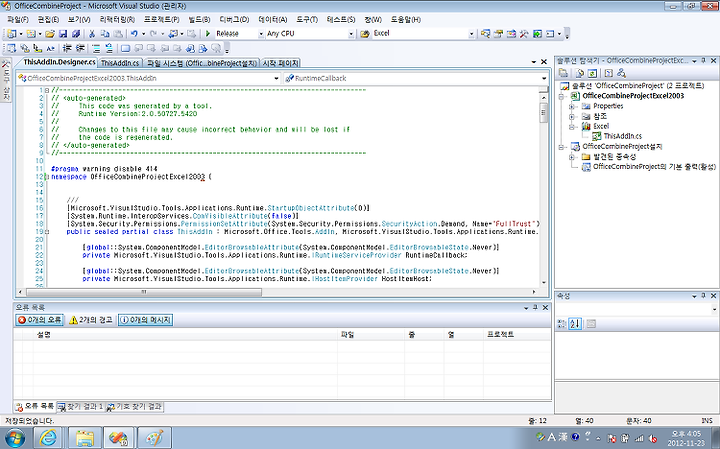
Task: Click the Windows Start orb
Action: [14, 438]
